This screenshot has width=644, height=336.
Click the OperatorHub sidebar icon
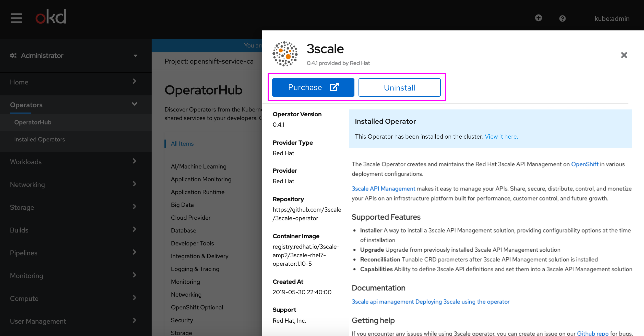pos(33,122)
